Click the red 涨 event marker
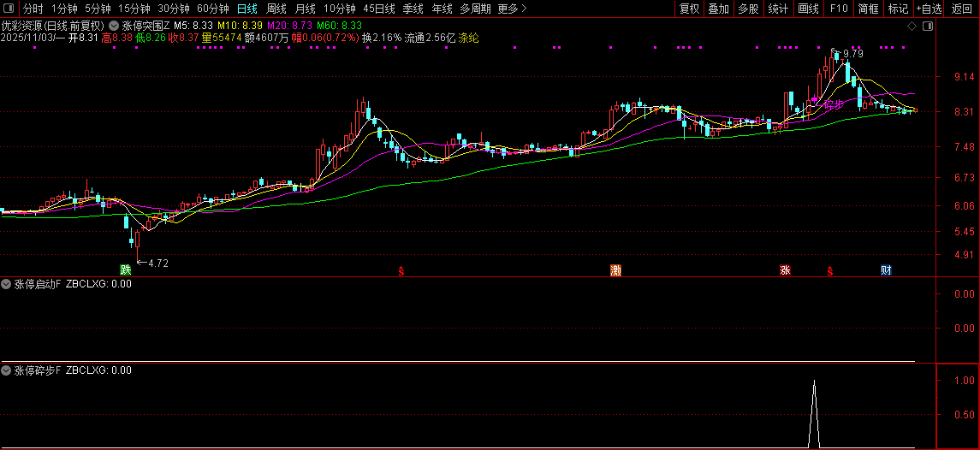Viewport: 980px width, 450px height. (x=785, y=270)
